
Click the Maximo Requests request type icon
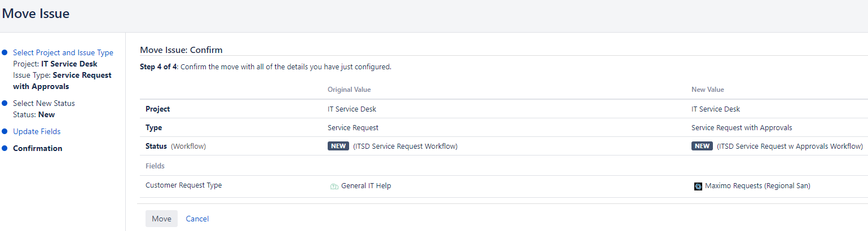tap(698, 186)
